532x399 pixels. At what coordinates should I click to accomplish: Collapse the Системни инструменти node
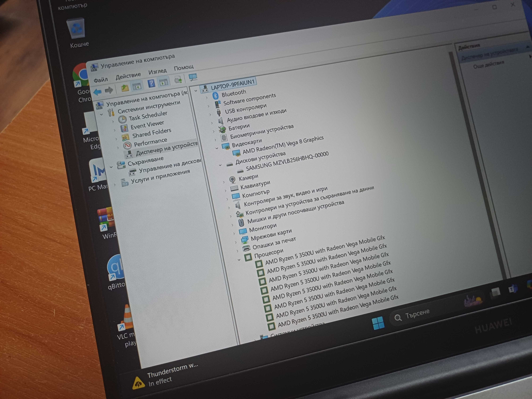[x=101, y=115]
